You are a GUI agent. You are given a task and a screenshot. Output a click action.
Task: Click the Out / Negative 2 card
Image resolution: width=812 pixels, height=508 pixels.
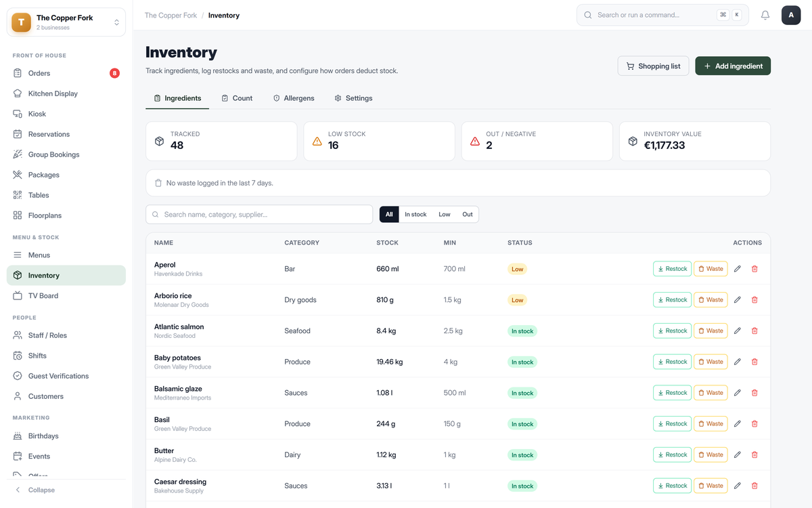click(x=537, y=142)
